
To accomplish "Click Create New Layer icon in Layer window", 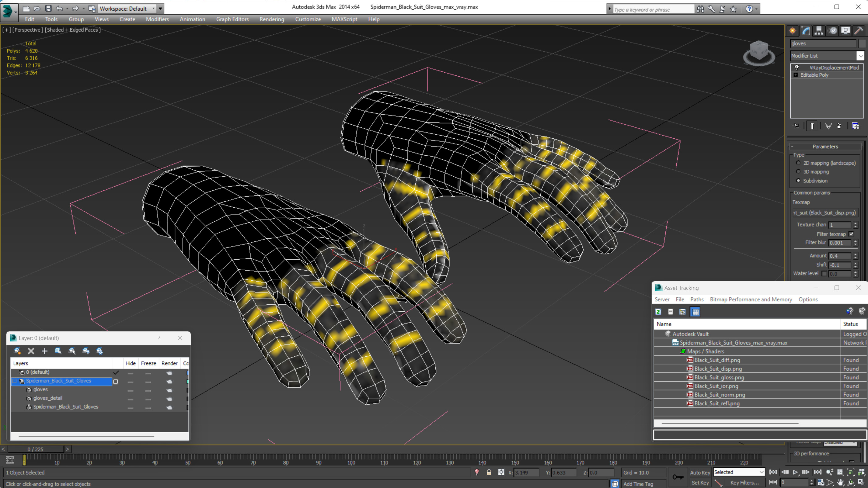I will [x=17, y=351].
